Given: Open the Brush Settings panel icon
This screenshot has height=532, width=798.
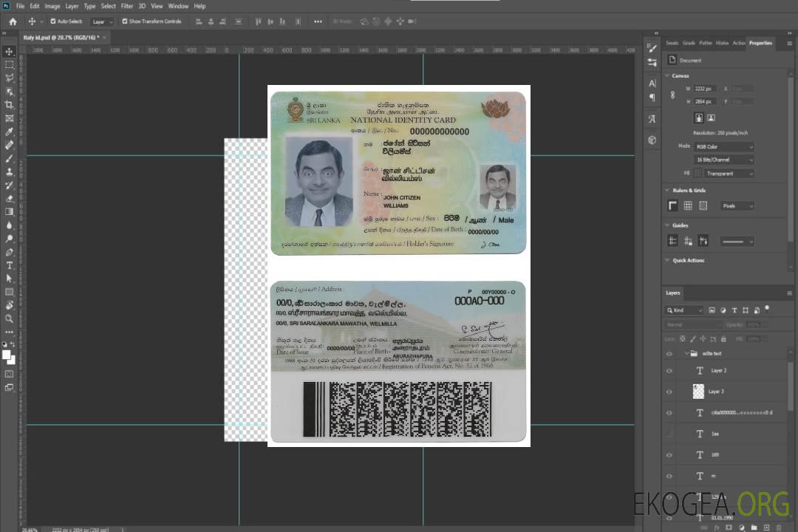Looking at the screenshot, I should tap(652, 48).
